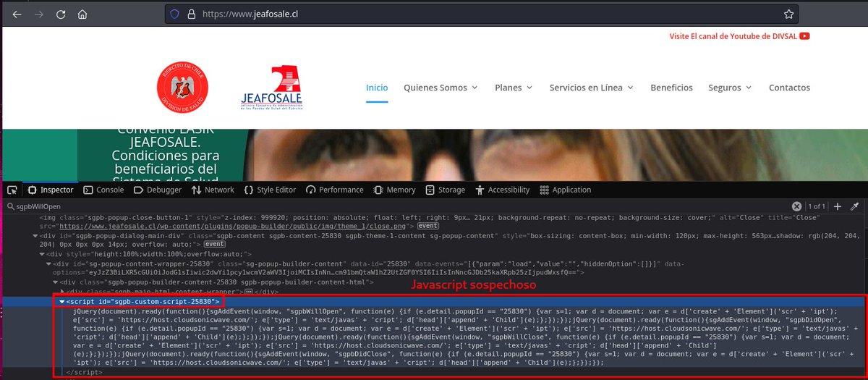Click the event badge on the img close button
868x380 pixels.
tap(427, 226)
